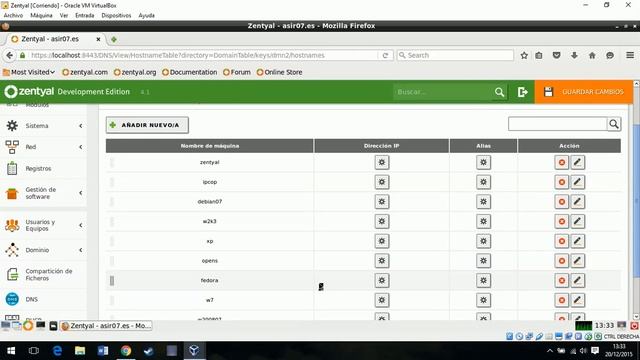The height and width of the screenshot is (360, 640).
Task: Delete the fedora host row
Action: pos(562,280)
